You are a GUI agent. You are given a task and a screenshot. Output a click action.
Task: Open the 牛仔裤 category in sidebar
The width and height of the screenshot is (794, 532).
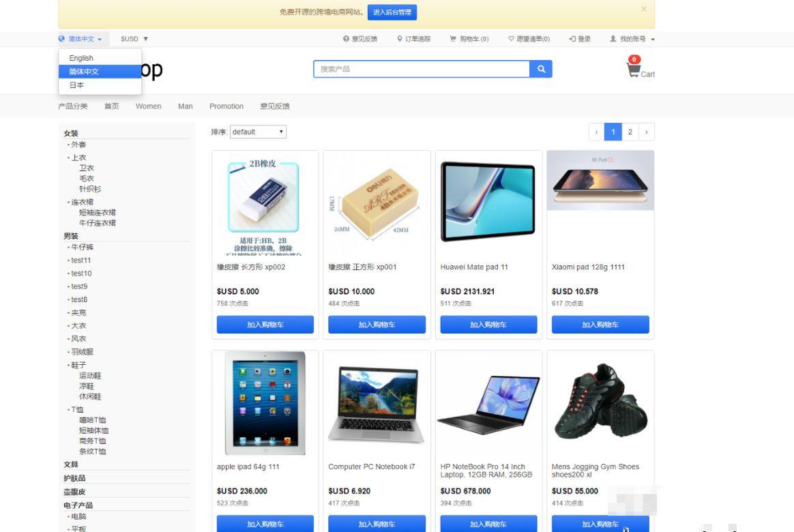point(82,248)
